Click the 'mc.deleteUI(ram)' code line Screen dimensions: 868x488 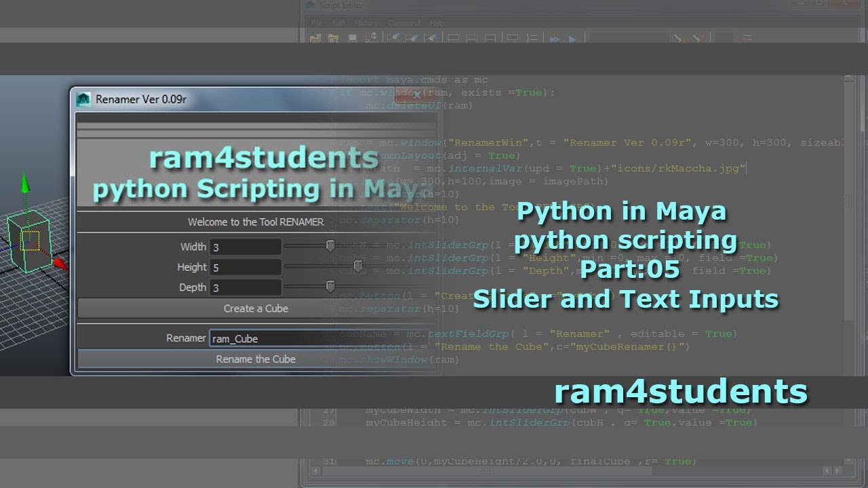click(419, 105)
